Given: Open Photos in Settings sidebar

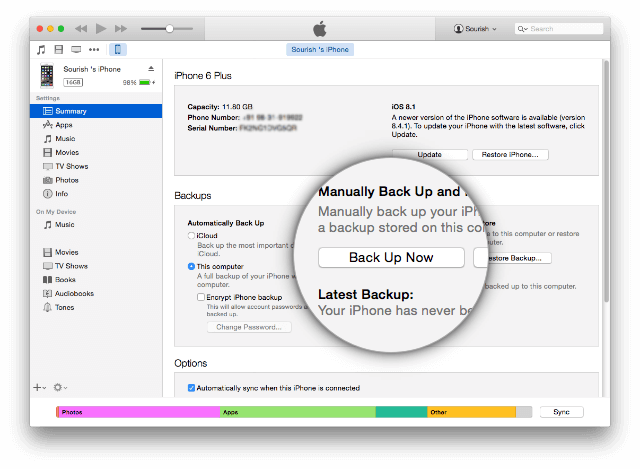Looking at the screenshot, I should pos(96,180).
